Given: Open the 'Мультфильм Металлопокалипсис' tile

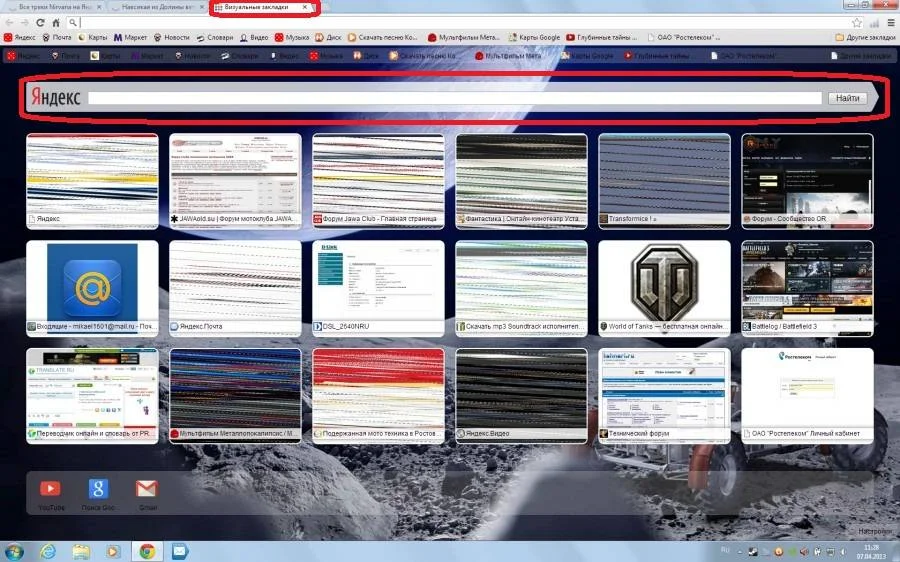Looking at the screenshot, I should (x=235, y=396).
